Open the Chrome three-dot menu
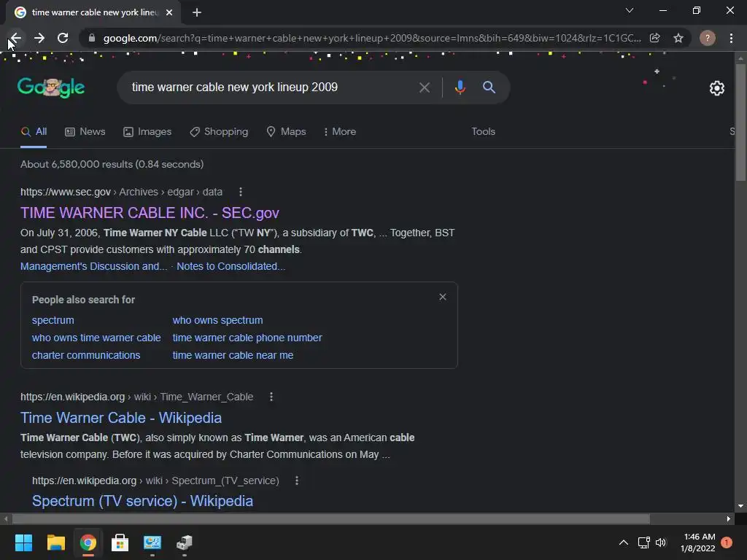Image resolution: width=747 pixels, height=560 pixels. click(x=731, y=38)
